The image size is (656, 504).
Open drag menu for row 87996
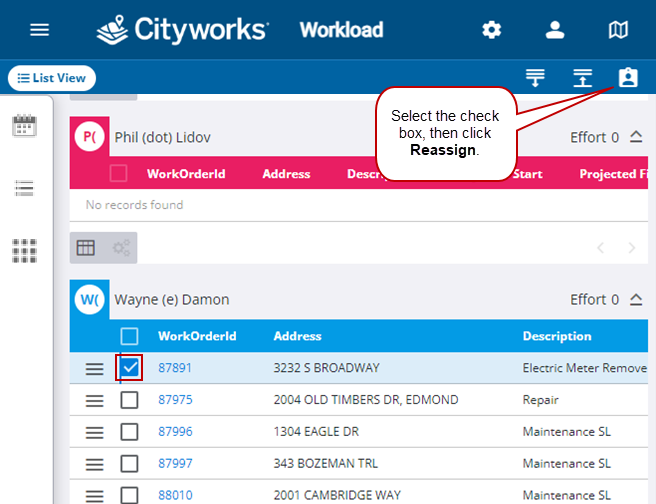pyautogui.click(x=94, y=432)
